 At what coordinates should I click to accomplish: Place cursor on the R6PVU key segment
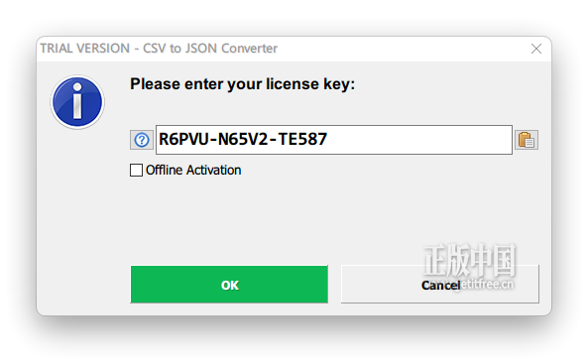coord(183,139)
